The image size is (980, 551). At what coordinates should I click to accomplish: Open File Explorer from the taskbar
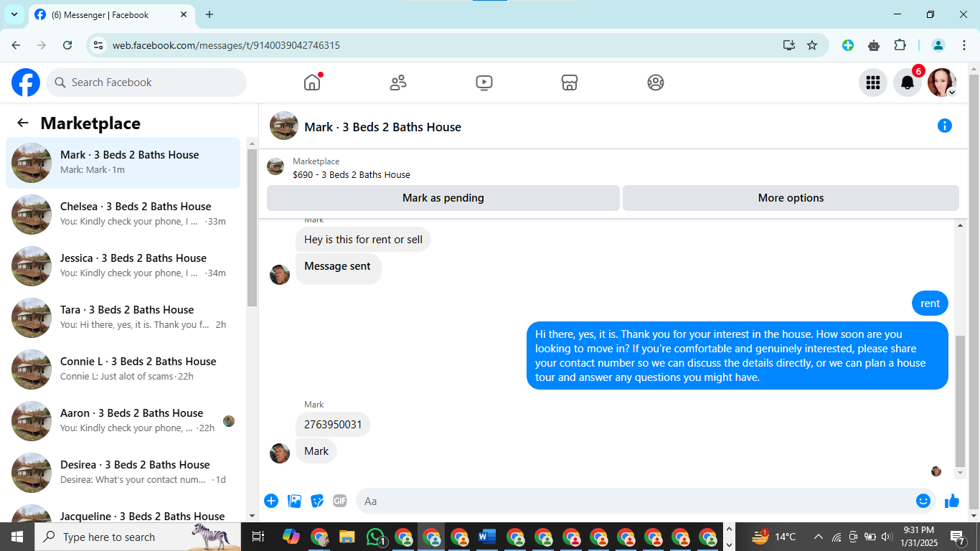(x=347, y=537)
